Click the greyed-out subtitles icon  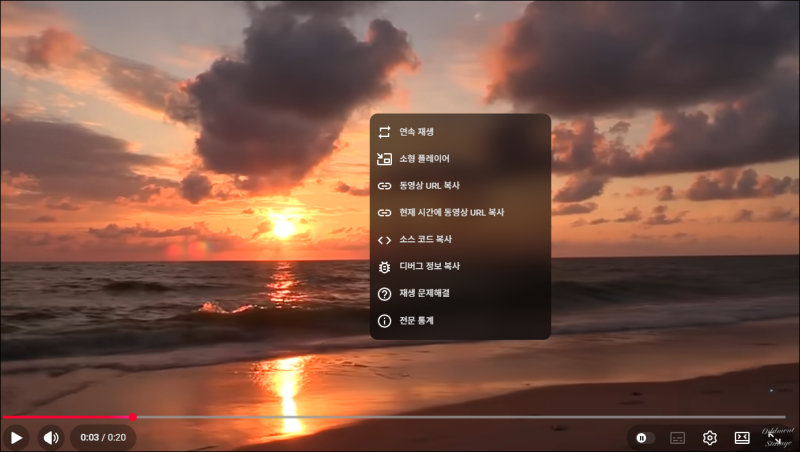pyautogui.click(x=677, y=438)
